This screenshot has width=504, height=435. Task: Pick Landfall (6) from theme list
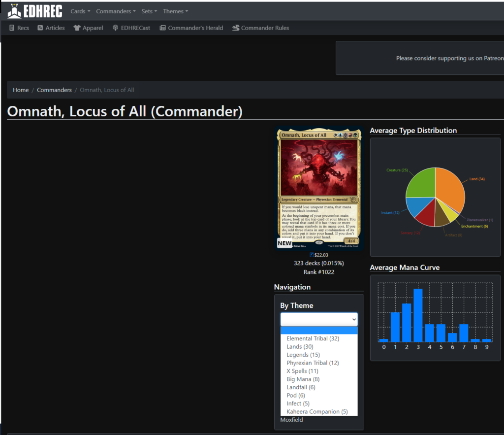(319, 387)
